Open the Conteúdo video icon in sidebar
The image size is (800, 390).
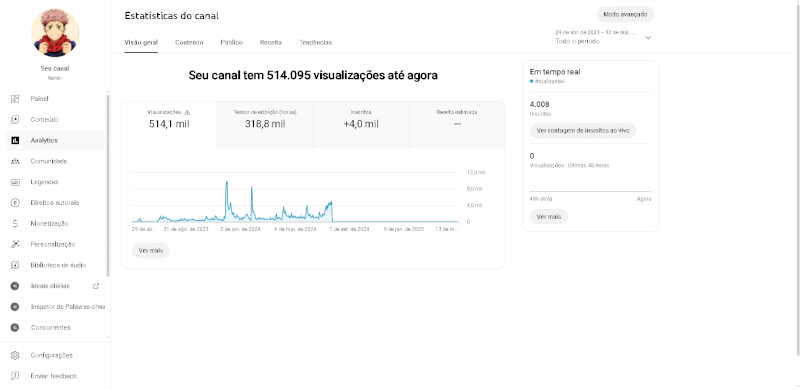pos(15,119)
